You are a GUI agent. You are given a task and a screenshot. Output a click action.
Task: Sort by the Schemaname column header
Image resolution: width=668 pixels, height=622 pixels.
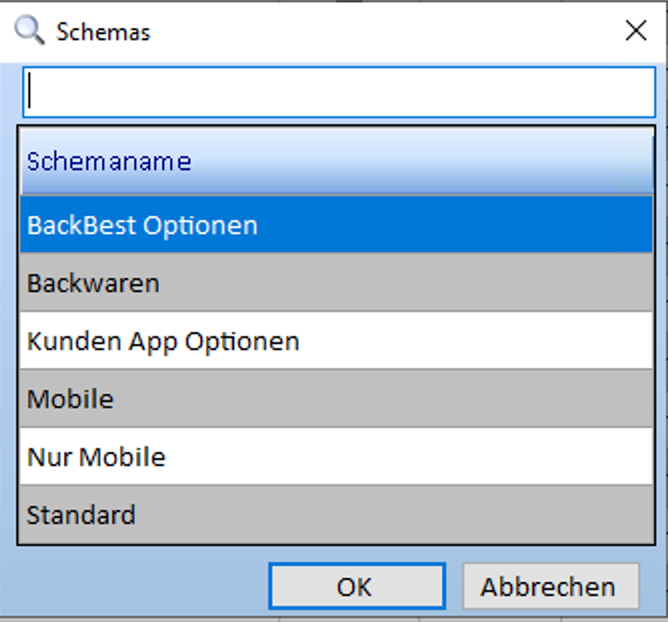click(x=337, y=161)
